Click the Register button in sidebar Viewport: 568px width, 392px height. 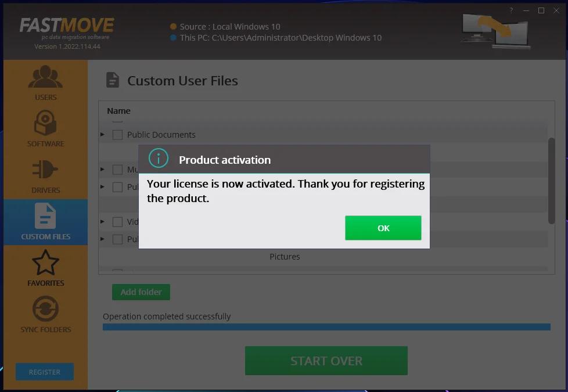[45, 372]
